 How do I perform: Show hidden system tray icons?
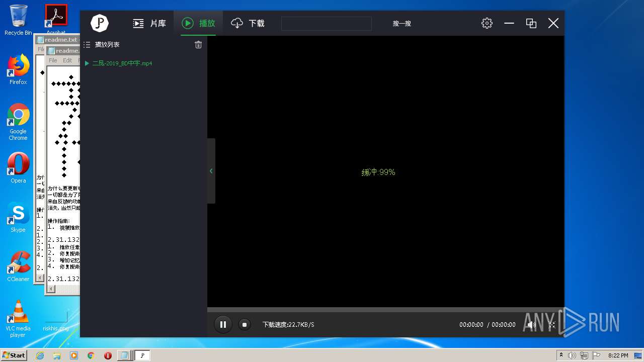coord(560,355)
